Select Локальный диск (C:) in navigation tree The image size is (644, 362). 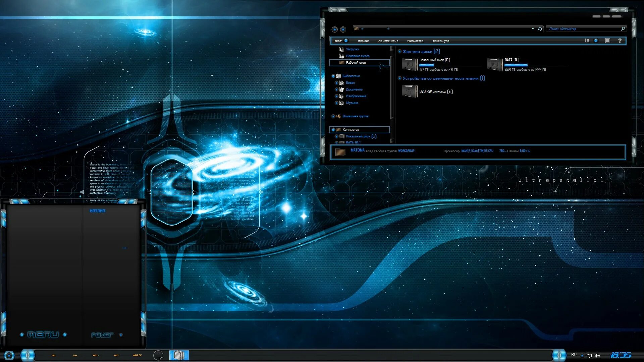tap(361, 136)
